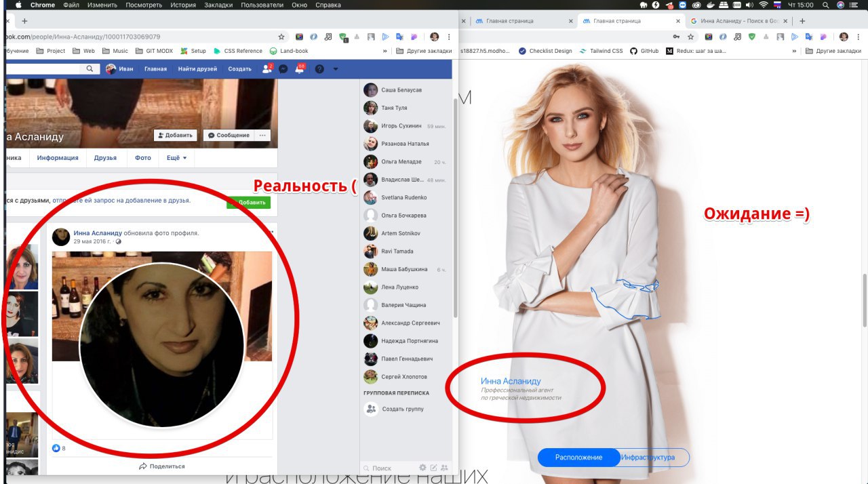Click Facebook search magnifier button
Image resolution: width=868 pixels, height=484 pixels.
90,68
